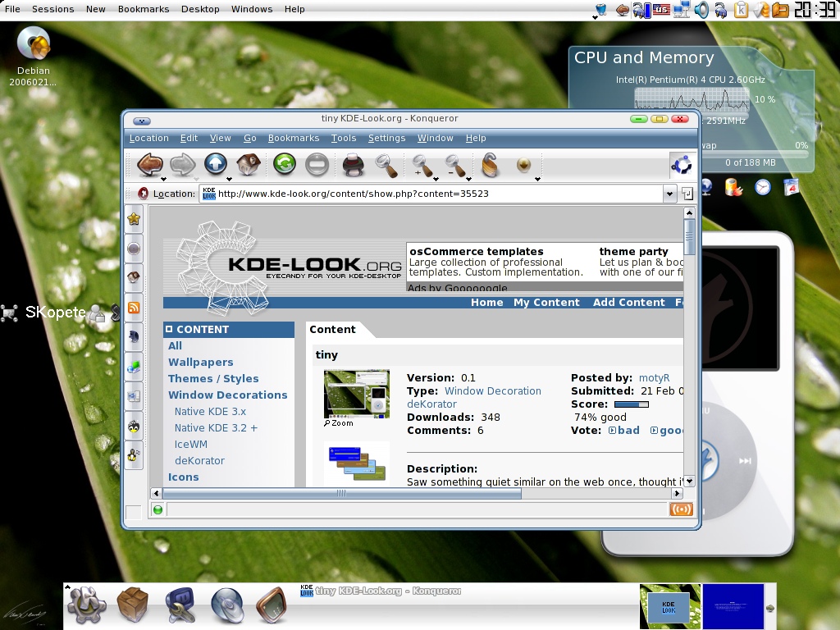Open History tab below the star in sidebar
Viewport: 840px width, 630px height.
point(134,248)
